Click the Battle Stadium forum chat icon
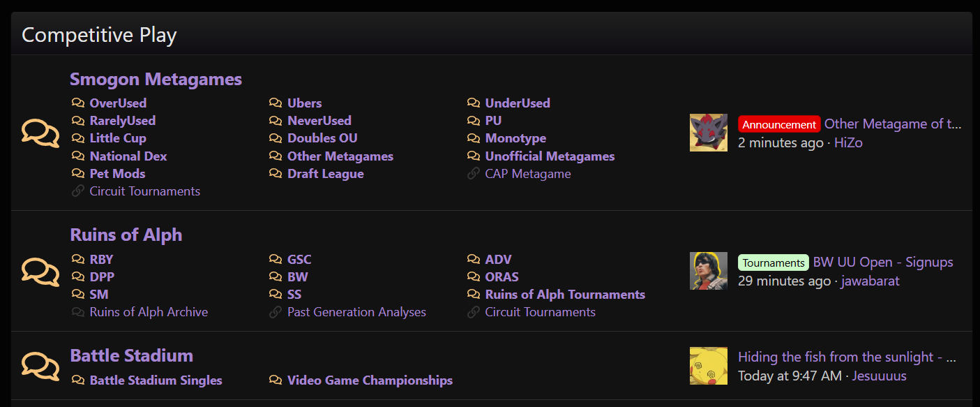 [40, 367]
